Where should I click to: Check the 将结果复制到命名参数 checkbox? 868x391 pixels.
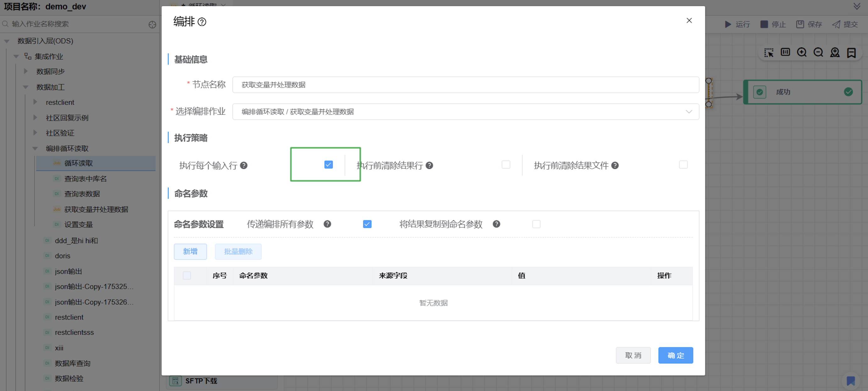pos(536,224)
